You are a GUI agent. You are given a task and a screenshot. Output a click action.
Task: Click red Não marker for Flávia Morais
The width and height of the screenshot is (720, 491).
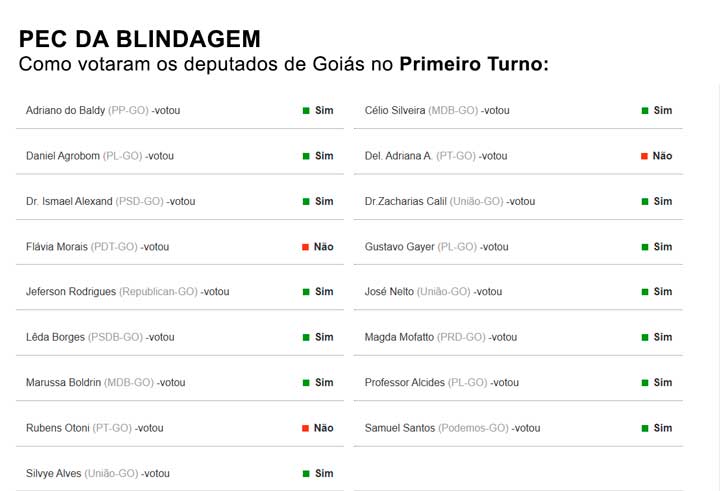[x=305, y=247]
